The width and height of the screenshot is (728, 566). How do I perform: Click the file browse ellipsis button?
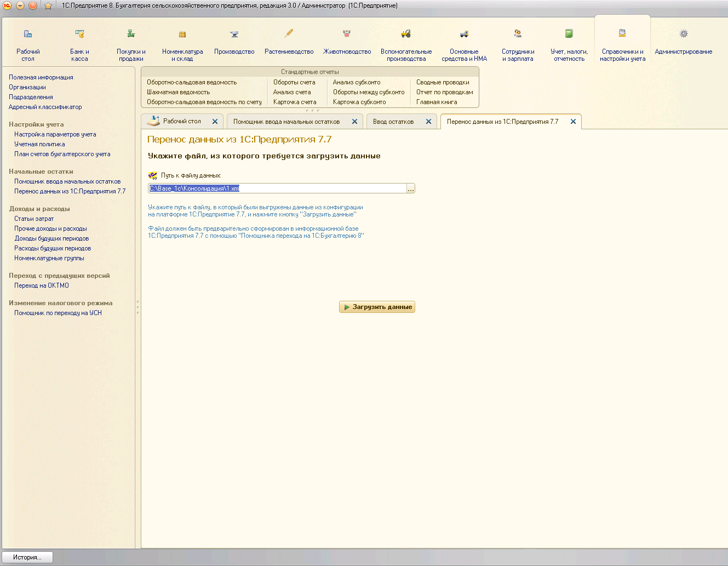pyautogui.click(x=411, y=188)
